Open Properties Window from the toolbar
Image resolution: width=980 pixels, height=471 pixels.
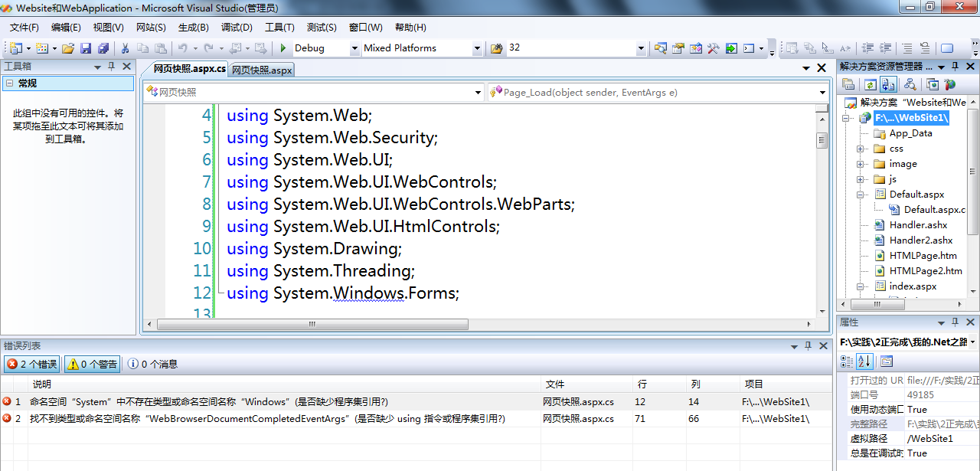tap(678, 48)
